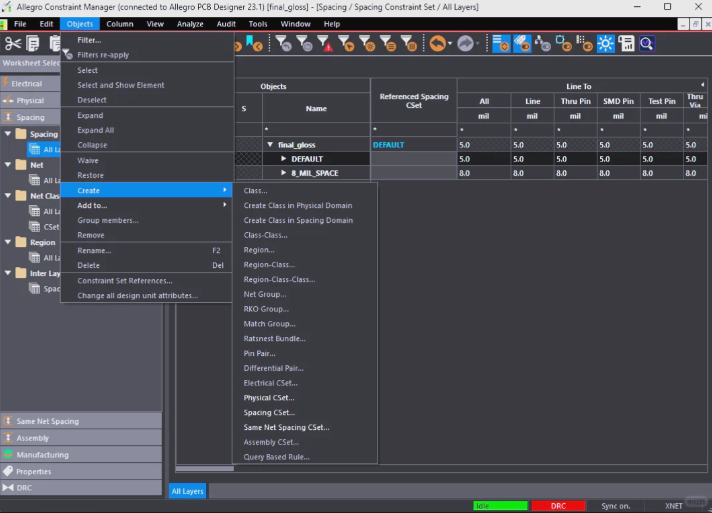Choose Filter... from Objects menu
712x513 pixels.
tap(147, 40)
